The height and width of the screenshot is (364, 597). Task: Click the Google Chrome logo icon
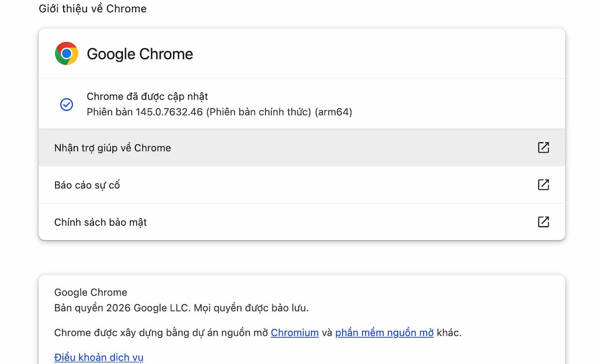pos(66,54)
